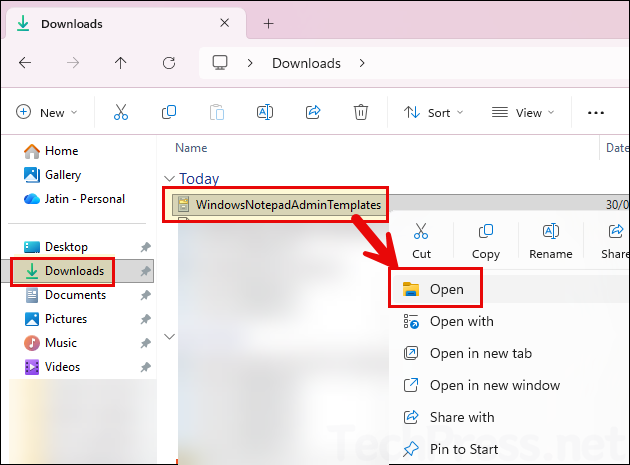Click See more three-dot button
630x465 pixels.
[x=596, y=113]
